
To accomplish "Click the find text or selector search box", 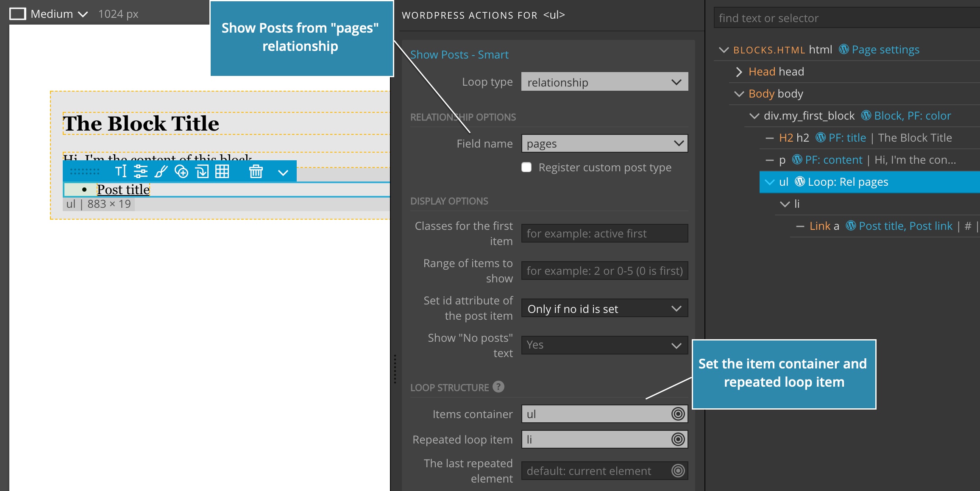I will point(847,18).
